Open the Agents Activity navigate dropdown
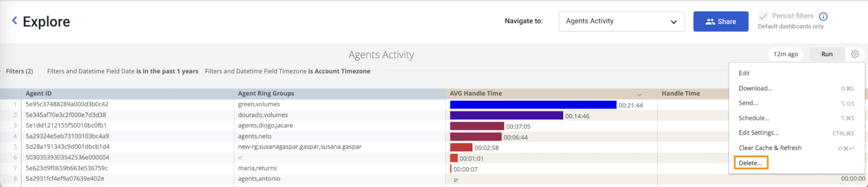The image size is (868, 187). tap(621, 21)
